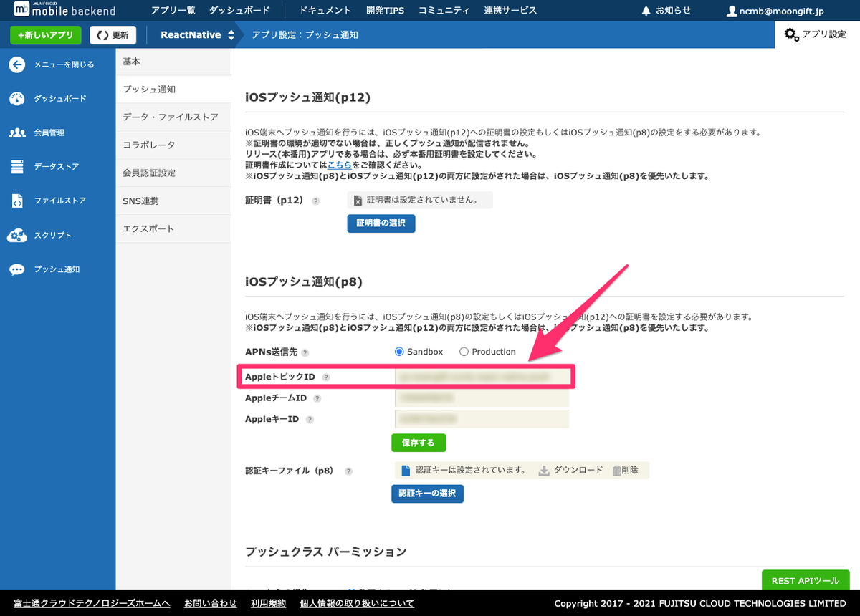Click the app settings gear icon

792,34
